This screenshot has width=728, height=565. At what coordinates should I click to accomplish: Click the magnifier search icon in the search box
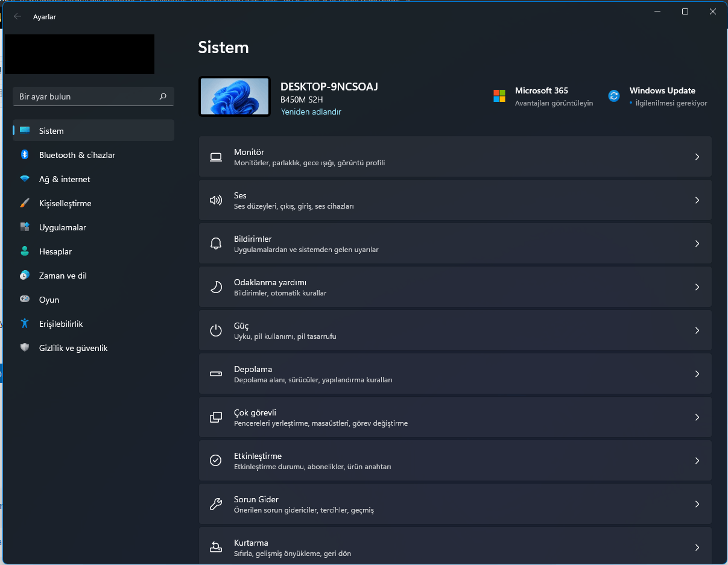pos(163,96)
